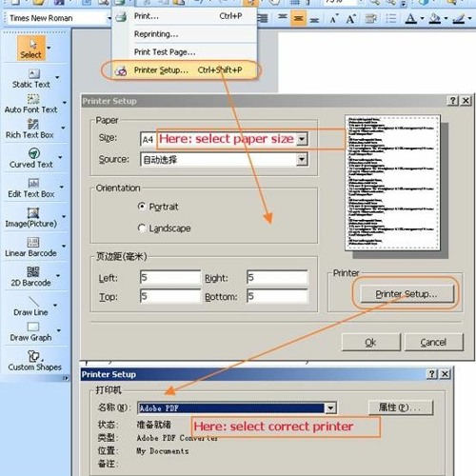Open the Times New Roman font dropdown
Screen dimensions: 476x476
click(109, 18)
